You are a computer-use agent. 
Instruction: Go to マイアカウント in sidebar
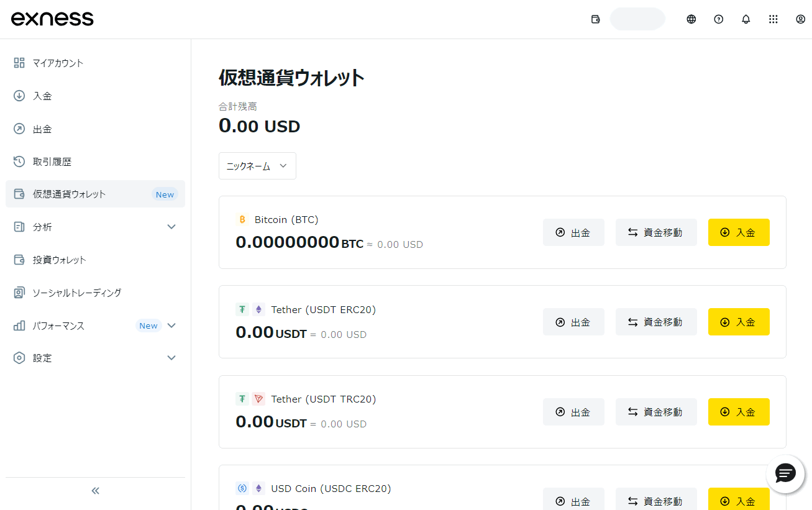pyautogui.click(x=95, y=63)
